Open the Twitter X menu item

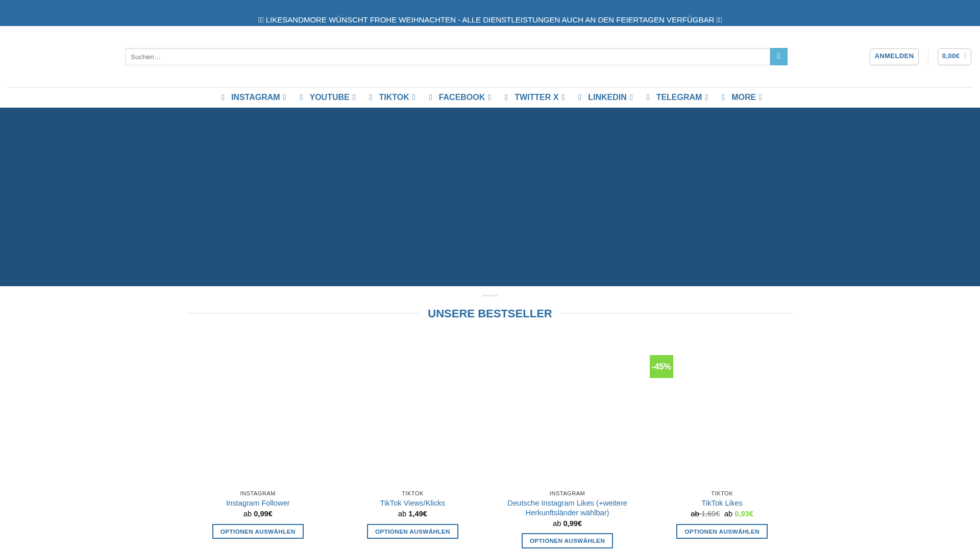coord(536,97)
